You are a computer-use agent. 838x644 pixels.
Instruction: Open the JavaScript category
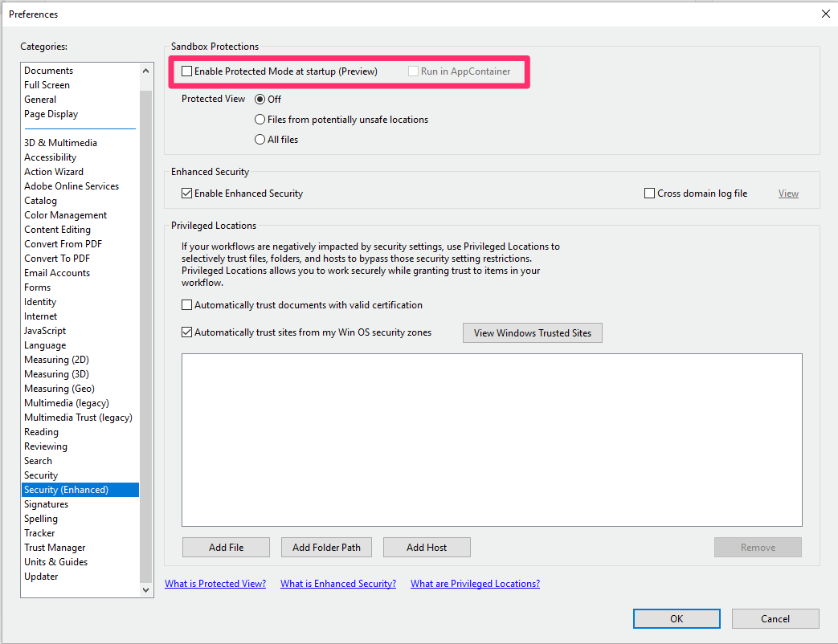tap(80, 331)
